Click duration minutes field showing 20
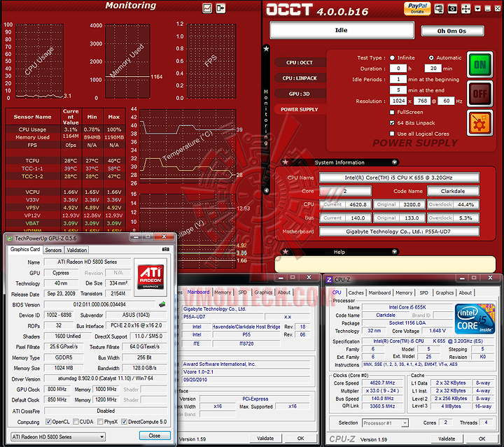Image resolution: width=504 pixels, height=447 pixels. (433, 69)
